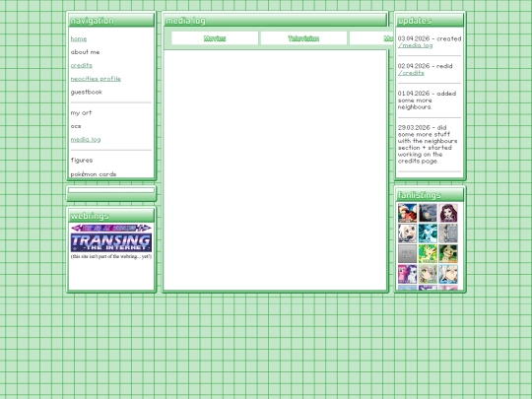This screenshot has height=399, width=532.
Task: Open the white-haired chibi girl fanlisting icon
Action: pyautogui.click(x=407, y=233)
